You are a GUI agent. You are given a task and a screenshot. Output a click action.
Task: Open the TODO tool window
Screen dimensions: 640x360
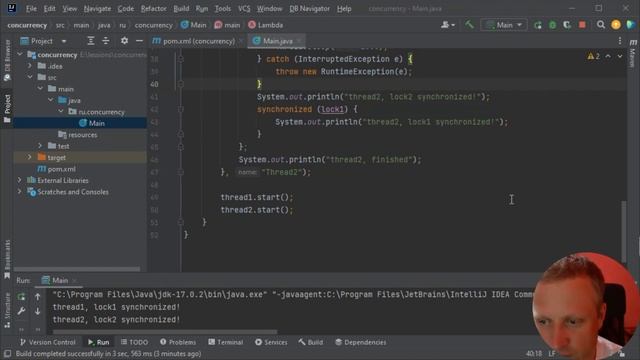(134, 342)
